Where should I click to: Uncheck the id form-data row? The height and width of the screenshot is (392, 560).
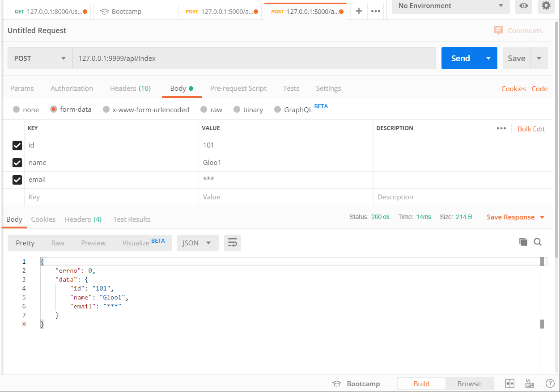(17, 145)
